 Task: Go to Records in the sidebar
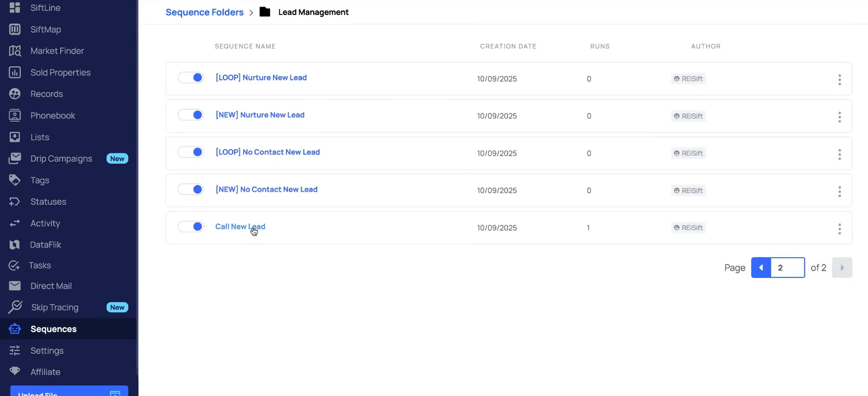47,94
